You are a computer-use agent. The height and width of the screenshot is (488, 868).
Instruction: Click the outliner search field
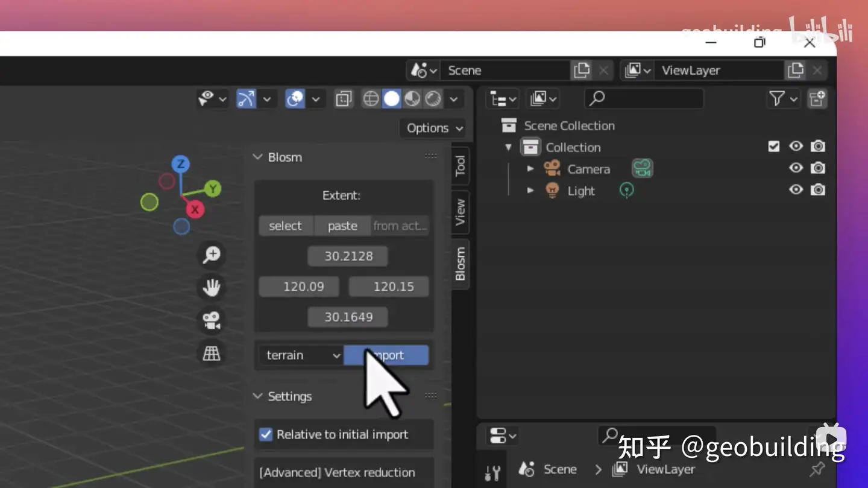click(644, 98)
